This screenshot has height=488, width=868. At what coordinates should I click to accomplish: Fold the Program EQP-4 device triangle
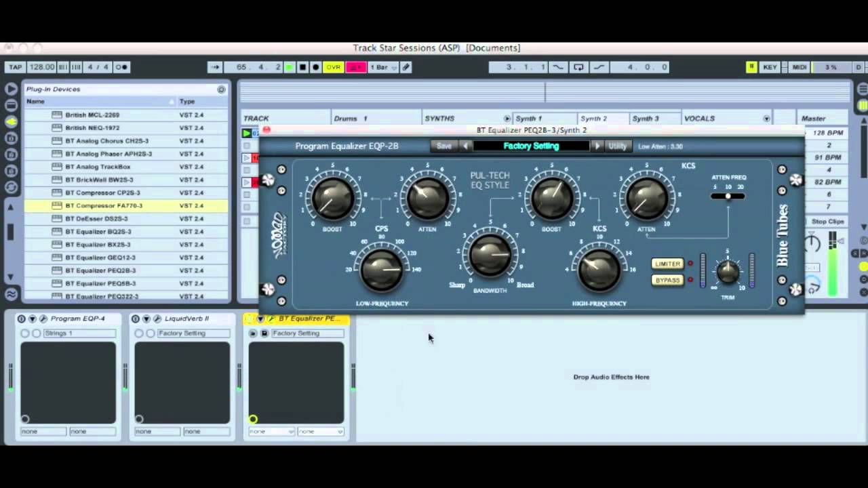32,319
